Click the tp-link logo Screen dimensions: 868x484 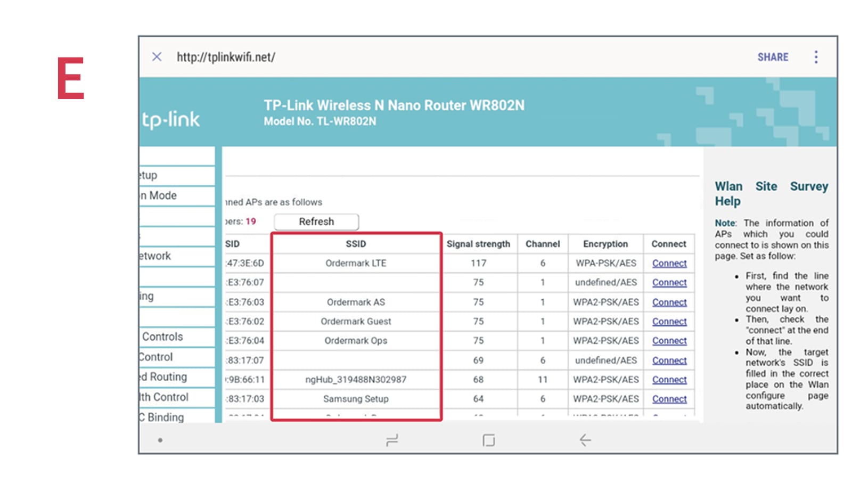pos(171,120)
